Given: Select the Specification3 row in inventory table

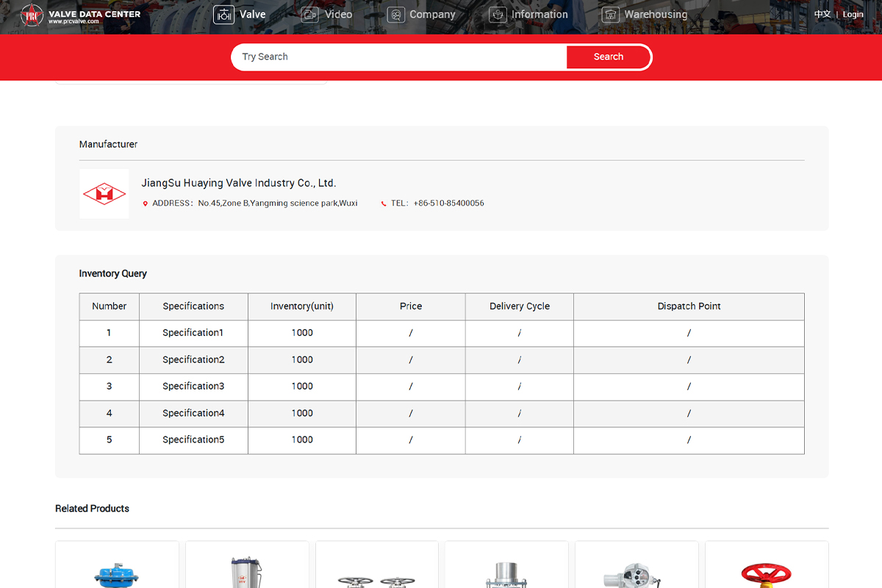Looking at the screenshot, I should coord(193,387).
